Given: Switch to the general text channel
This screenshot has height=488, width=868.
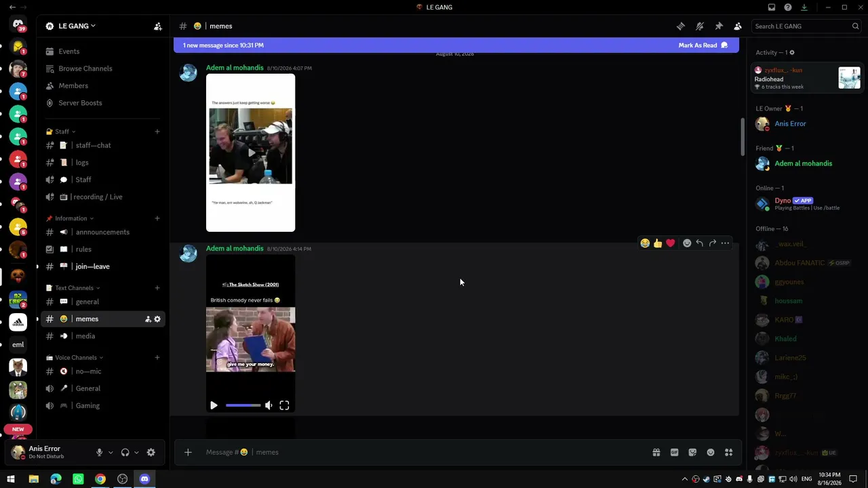Looking at the screenshot, I should 102,302.
